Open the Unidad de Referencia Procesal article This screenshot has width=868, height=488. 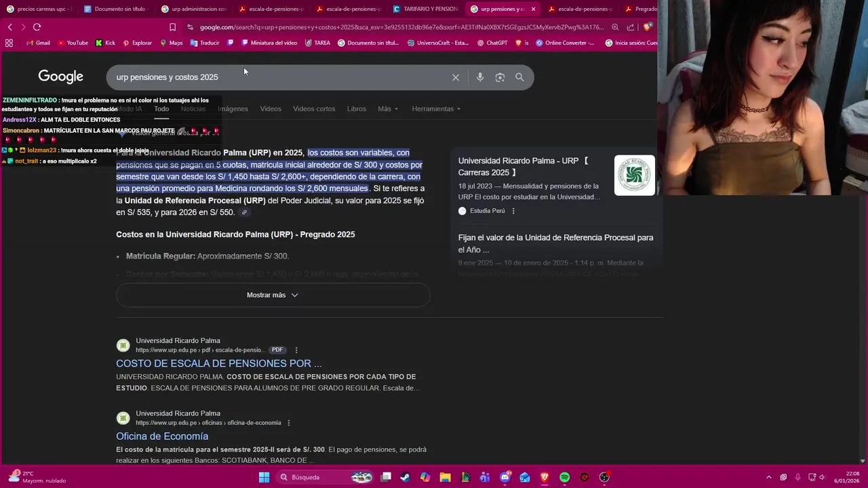tap(555, 243)
